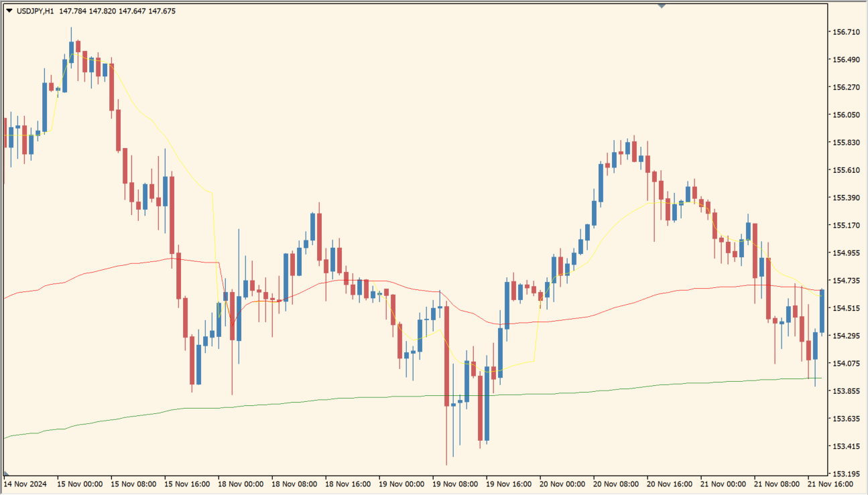Select price axis label 154.955
Image resolution: width=868 pixels, height=495 pixels.
point(846,253)
